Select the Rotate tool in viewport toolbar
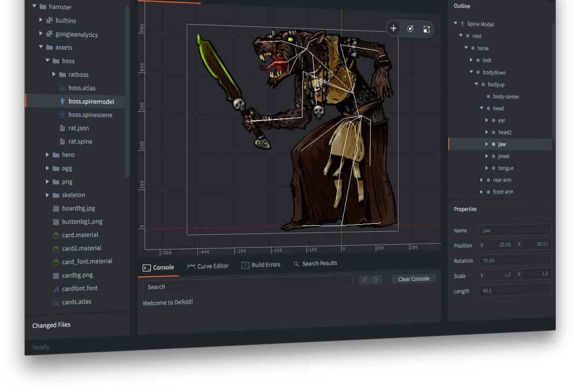 pyautogui.click(x=410, y=29)
